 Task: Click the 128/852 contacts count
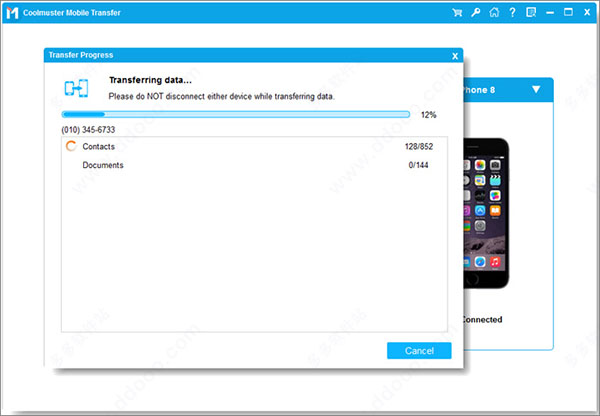click(x=419, y=147)
